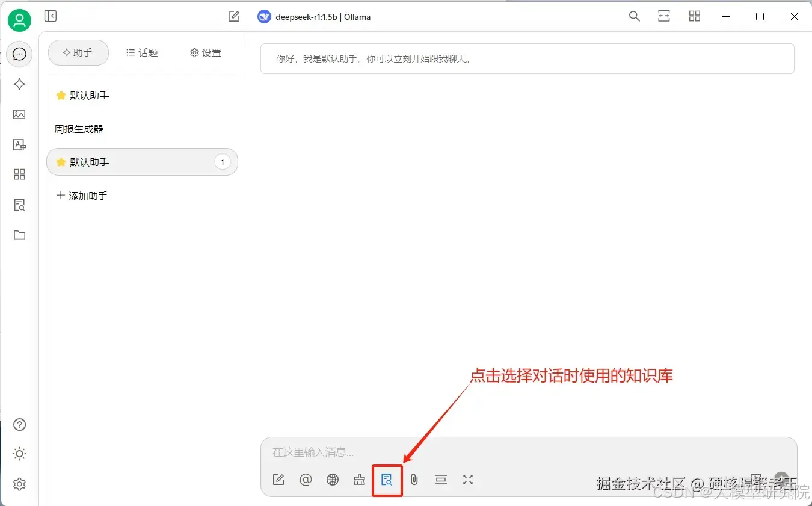Open the mini apps grid icon in title bar
The image size is (812, 506).
[x=695, y=16]
